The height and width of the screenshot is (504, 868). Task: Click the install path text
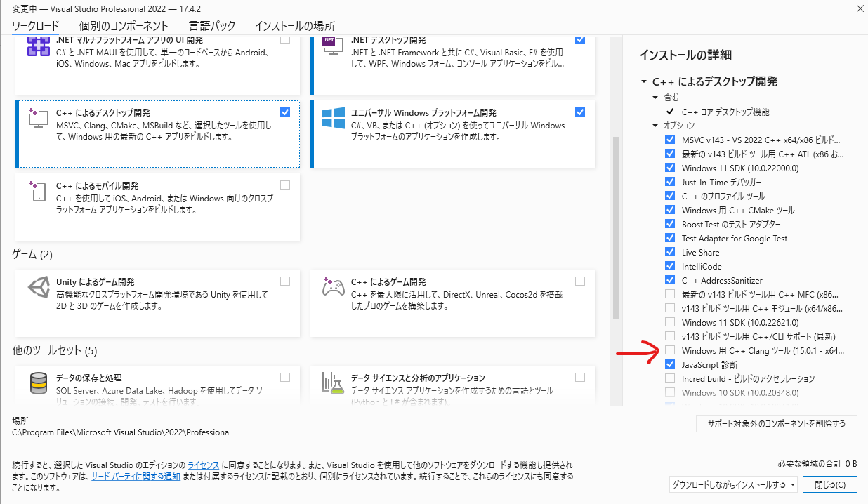tap(121, 432)
